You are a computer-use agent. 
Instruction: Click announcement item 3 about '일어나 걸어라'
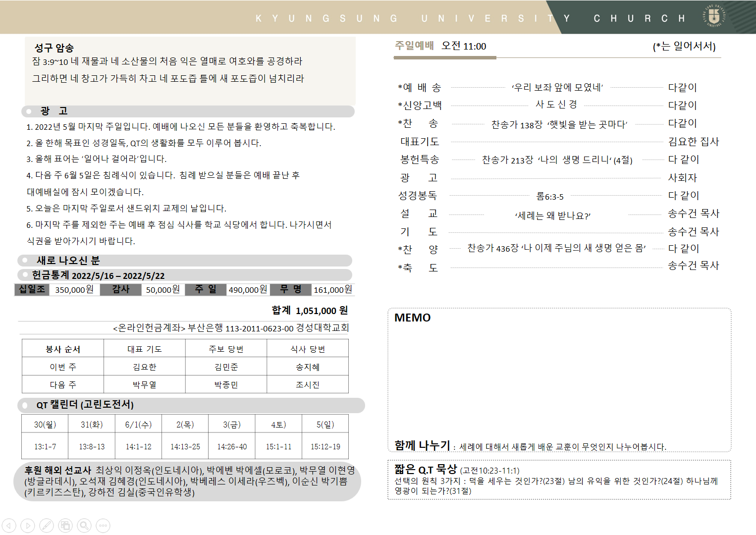click(97, 159)
